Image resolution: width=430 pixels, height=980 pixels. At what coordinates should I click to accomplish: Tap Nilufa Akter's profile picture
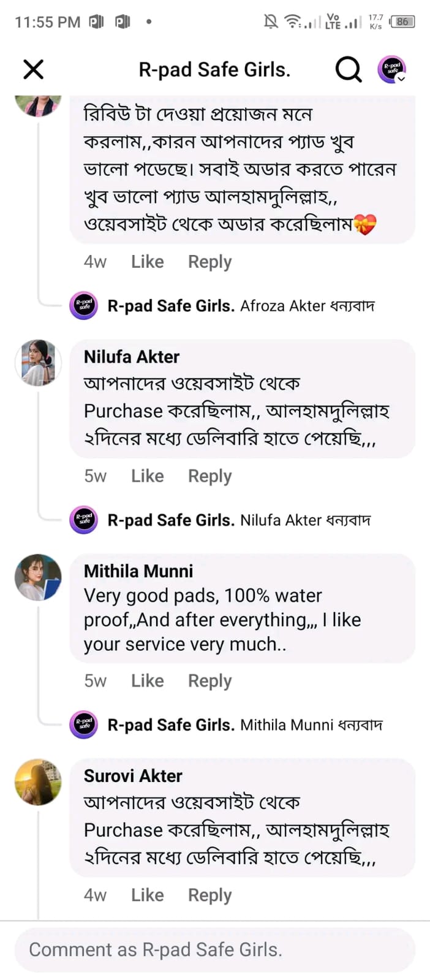38,363
